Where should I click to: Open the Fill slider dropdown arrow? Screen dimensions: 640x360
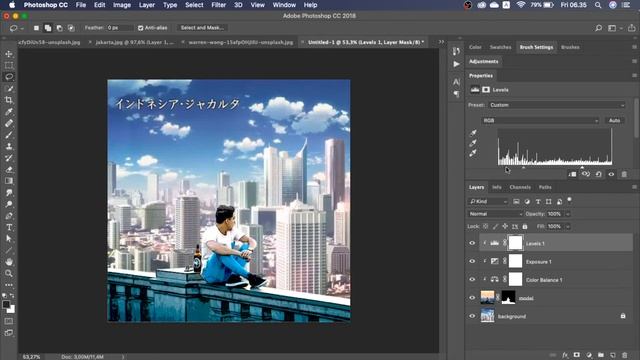(568, 226)
